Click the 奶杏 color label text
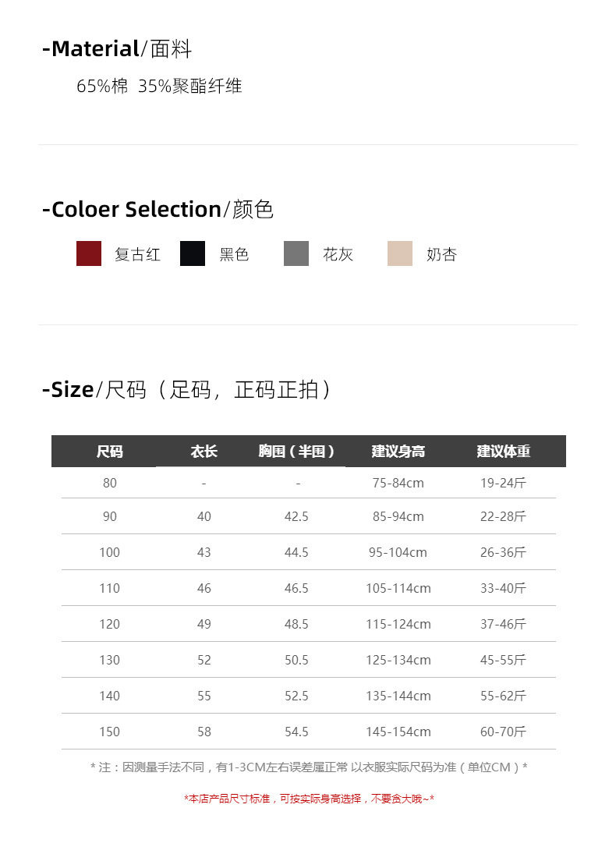 (x=441, y=254)
